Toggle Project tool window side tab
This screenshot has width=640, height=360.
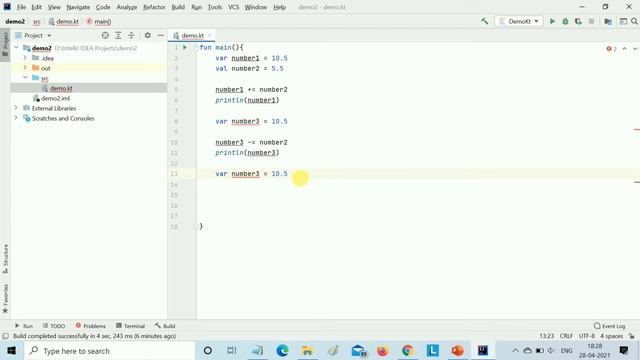pyautogui.click(x=5, y=45)
